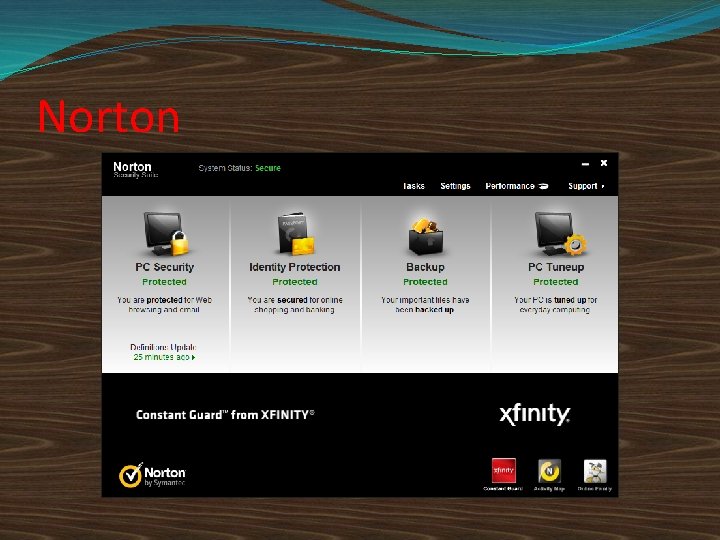This screenshot has height=540, width=720.
Task: Click 'Constant Guard from XFINITY' text
Action: (x=225, y=415)
